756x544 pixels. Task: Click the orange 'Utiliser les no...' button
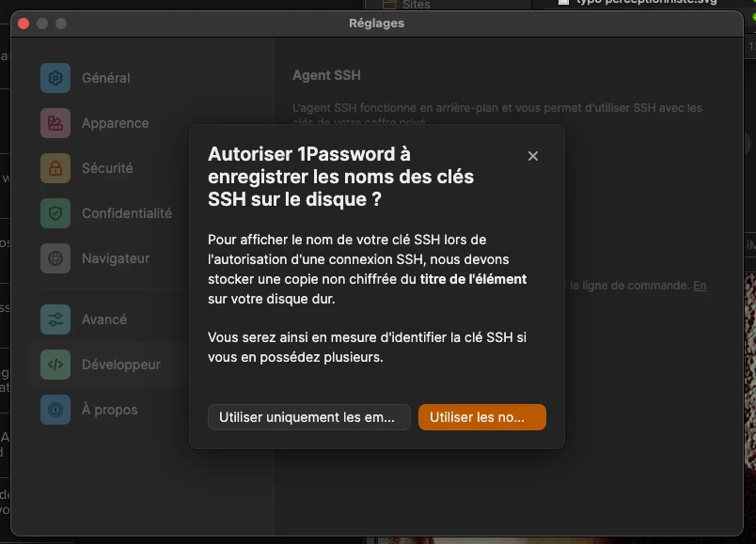[482, 417]
